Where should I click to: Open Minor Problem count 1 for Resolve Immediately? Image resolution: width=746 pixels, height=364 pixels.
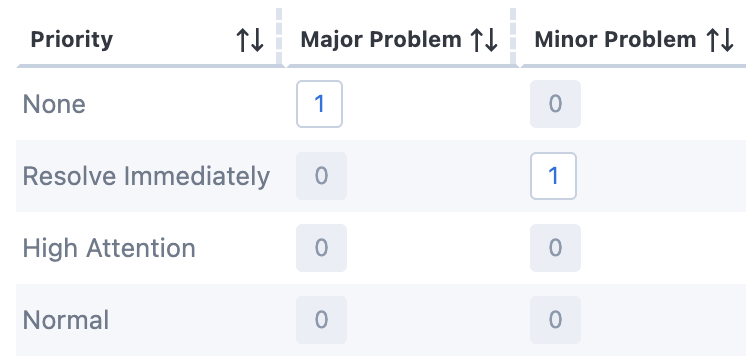(553, 176)
